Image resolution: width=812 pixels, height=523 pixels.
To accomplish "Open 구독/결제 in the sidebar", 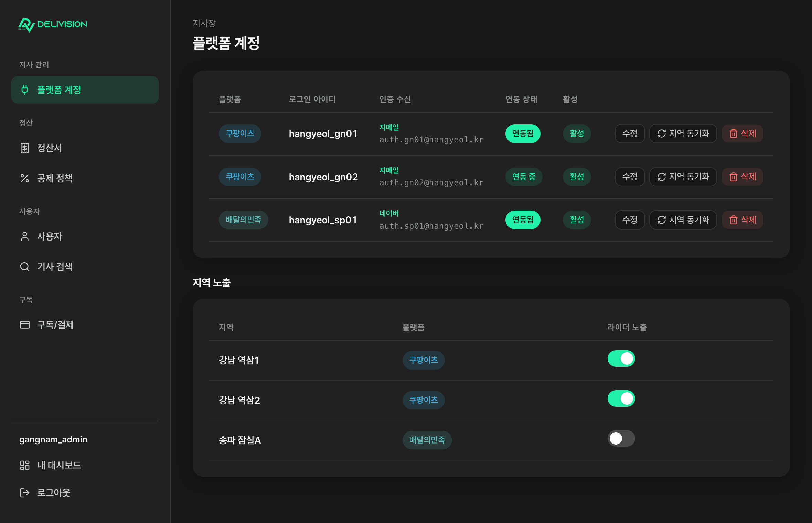I will coord(85,325).
